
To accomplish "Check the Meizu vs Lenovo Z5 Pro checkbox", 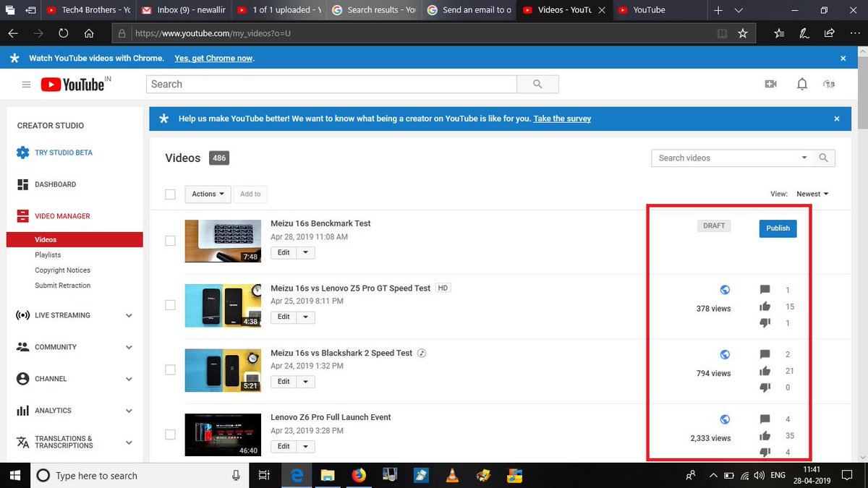I will click(x=170, y=305).
